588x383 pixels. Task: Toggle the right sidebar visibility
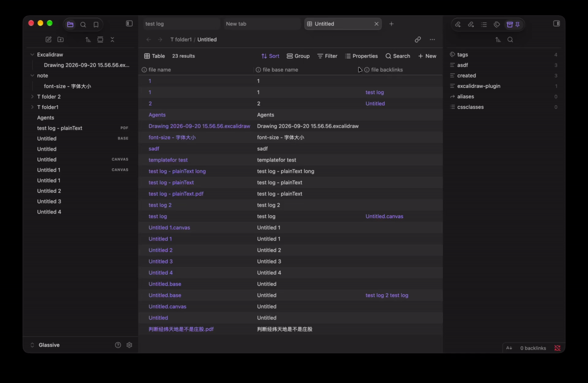pyautogui.click(x=556, y=23)
